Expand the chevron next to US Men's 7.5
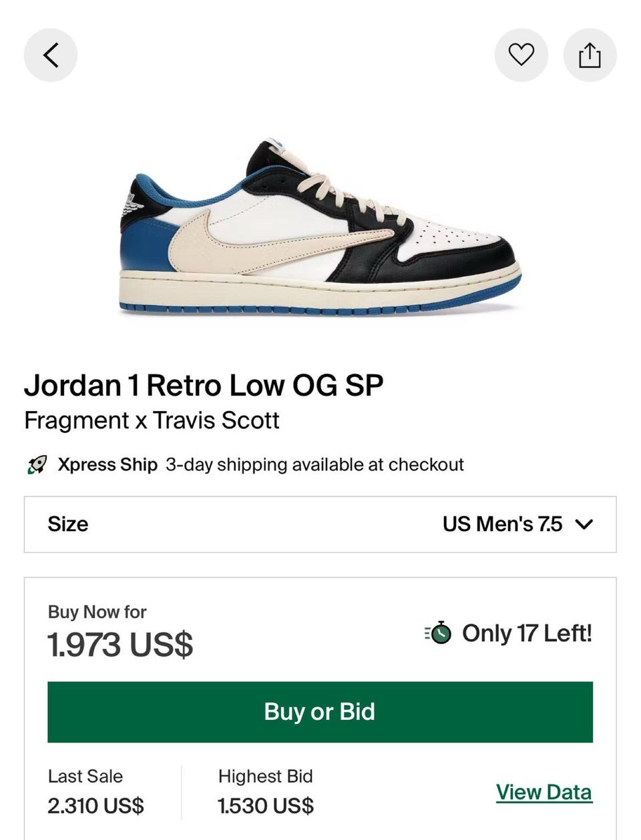Viewport: 641px width, 840px height. 584,524
